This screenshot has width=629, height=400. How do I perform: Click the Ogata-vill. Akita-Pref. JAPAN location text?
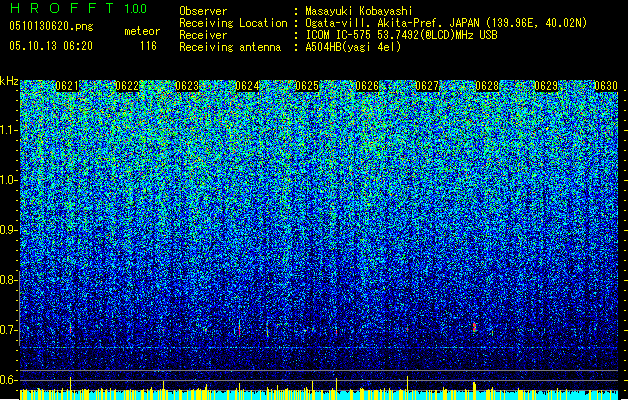[x=446, y=23]
